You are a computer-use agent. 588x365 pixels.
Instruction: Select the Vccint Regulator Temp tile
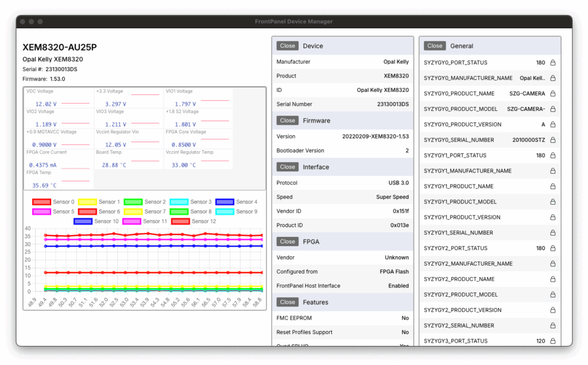point(198,160)
